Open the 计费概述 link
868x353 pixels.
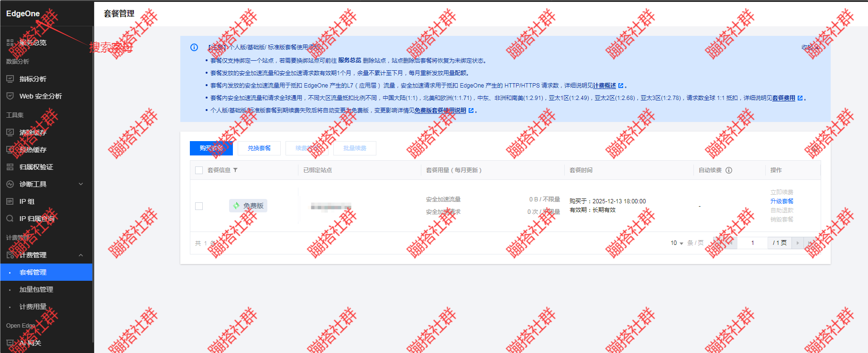[604, 86]
